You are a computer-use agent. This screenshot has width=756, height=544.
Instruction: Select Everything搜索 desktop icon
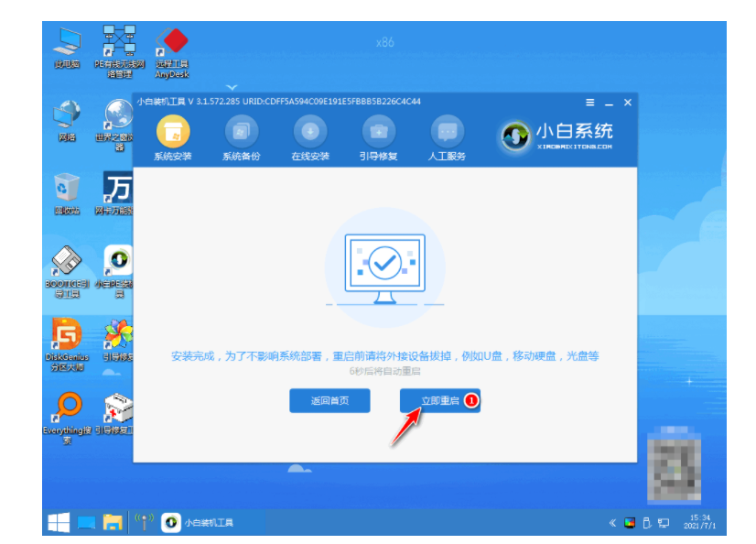coord(67,419)
